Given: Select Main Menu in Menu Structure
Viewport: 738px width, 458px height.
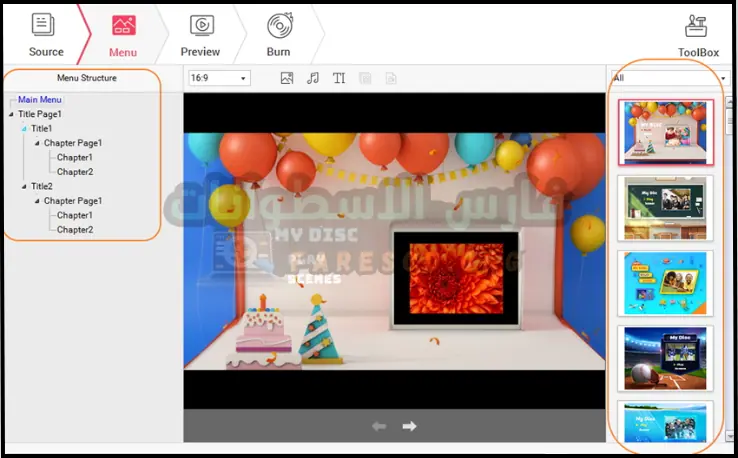Looking at the screenshot, I should click(x=39, y=100).
